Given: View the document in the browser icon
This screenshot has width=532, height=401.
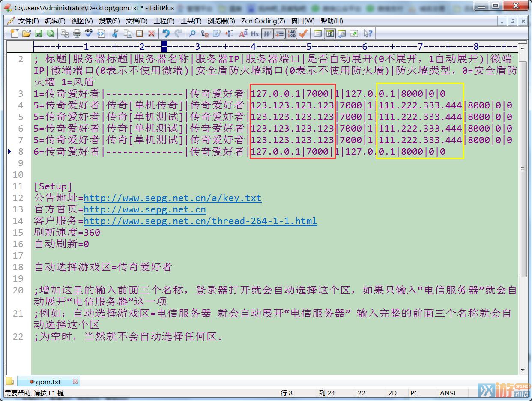Looking at the screenshot, I should [101, 33].
